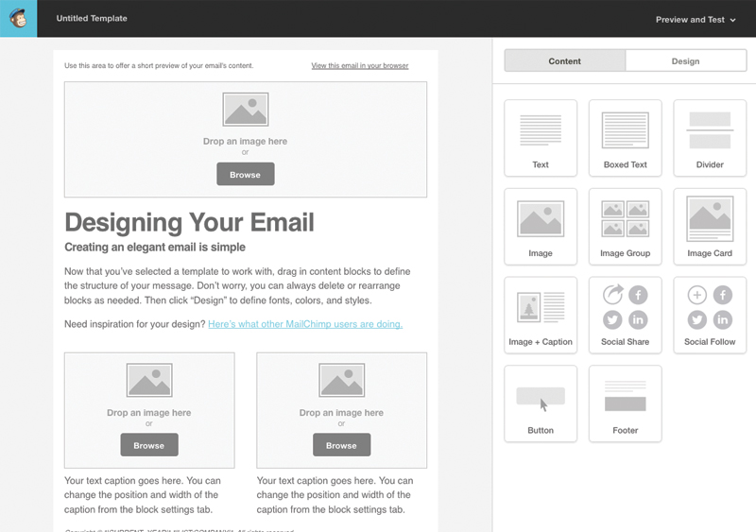The height and width of the screenshot is (532, 756).
Task: Switch to the Content tab
Action: (565, 61)
